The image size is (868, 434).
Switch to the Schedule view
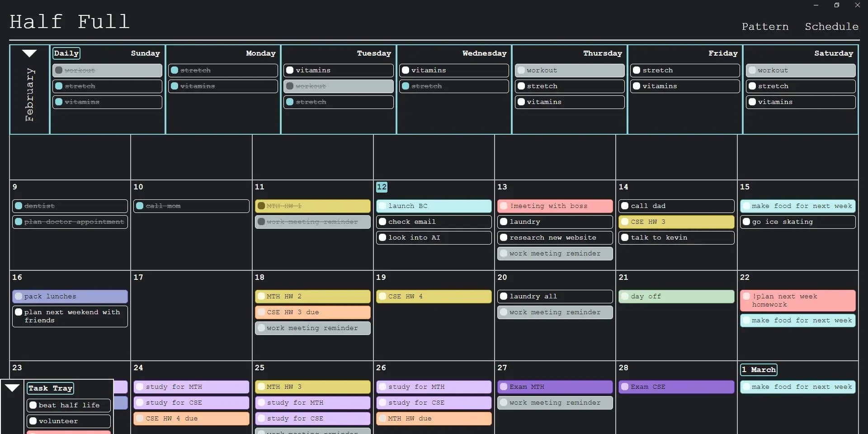tap(831, 27)
